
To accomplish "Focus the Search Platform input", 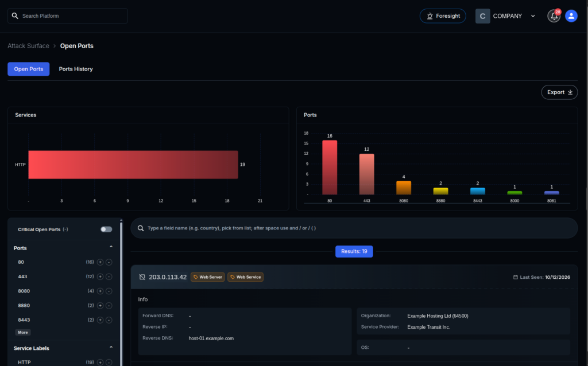I will [68, 15].
